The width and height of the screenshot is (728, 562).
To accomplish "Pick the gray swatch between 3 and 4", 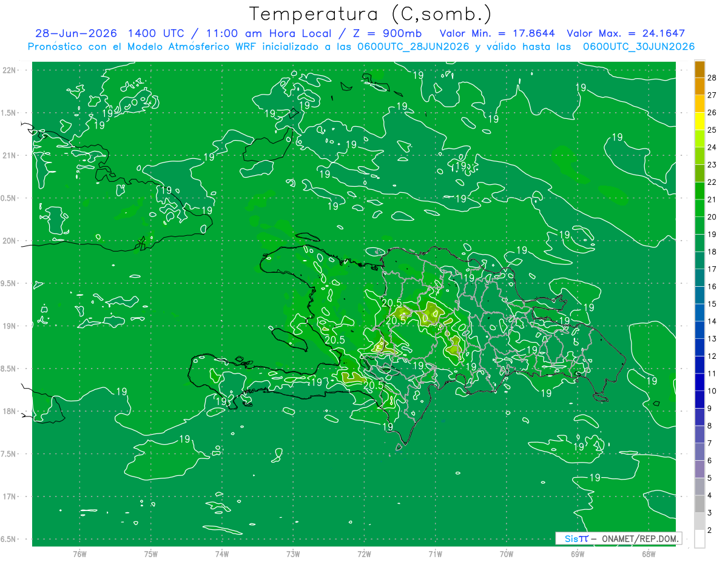I will [x=699, y=504].
